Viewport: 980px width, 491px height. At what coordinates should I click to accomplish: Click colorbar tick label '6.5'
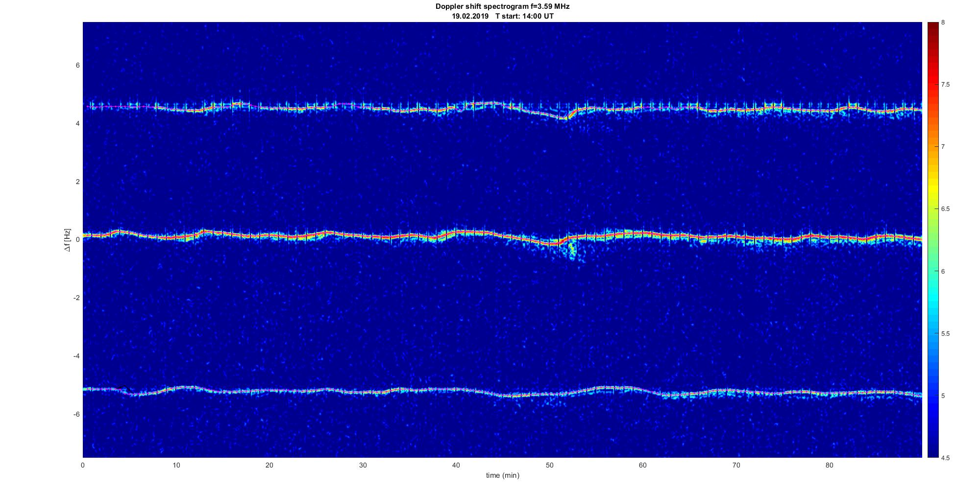[945, 209]
